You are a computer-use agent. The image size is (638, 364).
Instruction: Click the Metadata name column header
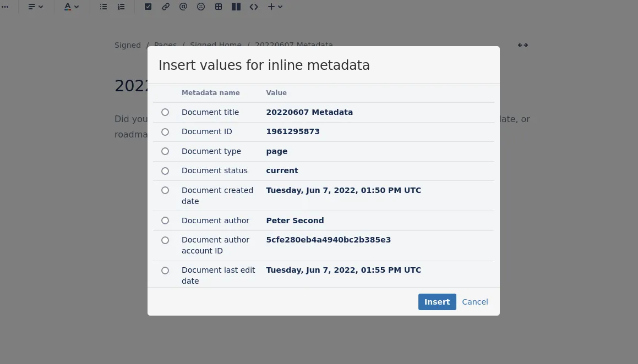pos(210,92)
